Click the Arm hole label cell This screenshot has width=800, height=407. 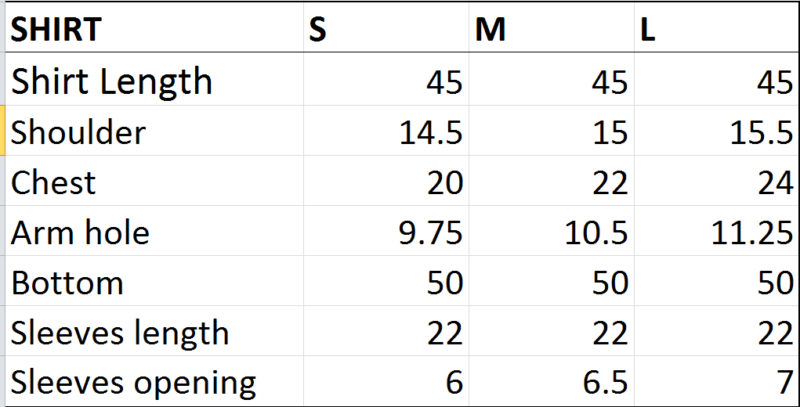point(154,231)
